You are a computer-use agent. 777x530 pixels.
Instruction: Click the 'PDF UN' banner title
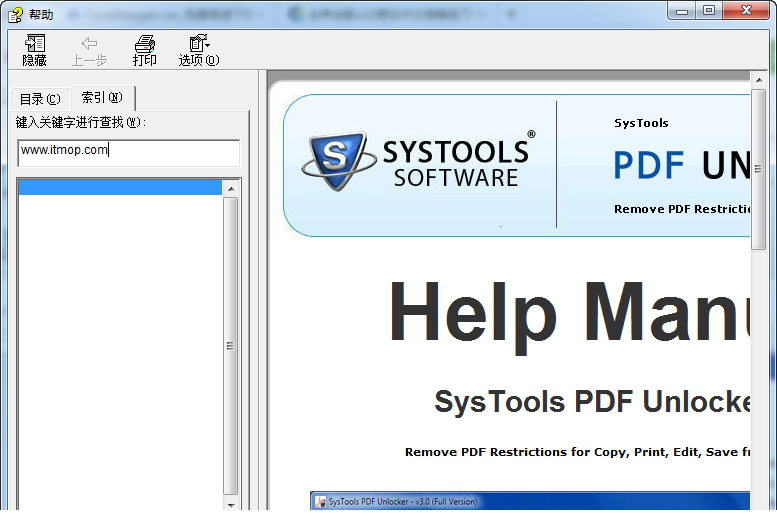point(682,165)
